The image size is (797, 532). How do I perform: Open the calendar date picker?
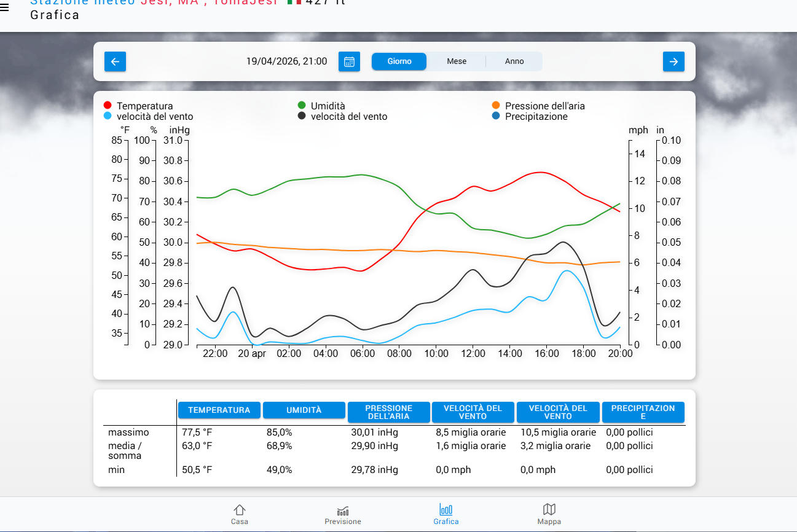tap(349, 61)
